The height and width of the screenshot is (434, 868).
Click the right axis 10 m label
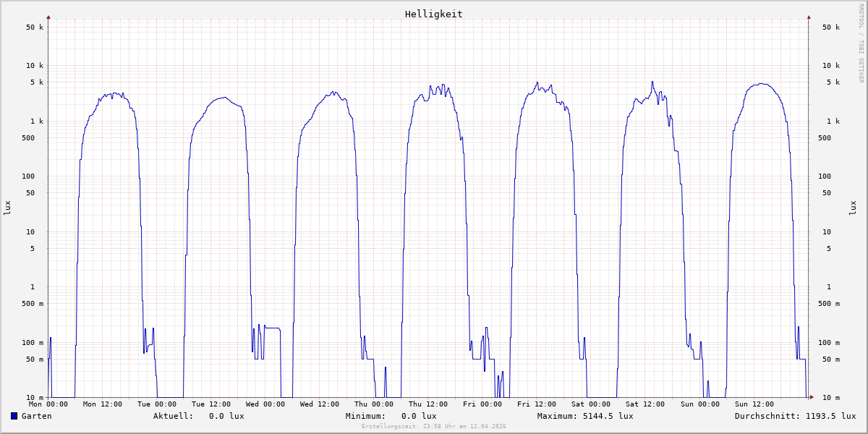click(831, 397)
